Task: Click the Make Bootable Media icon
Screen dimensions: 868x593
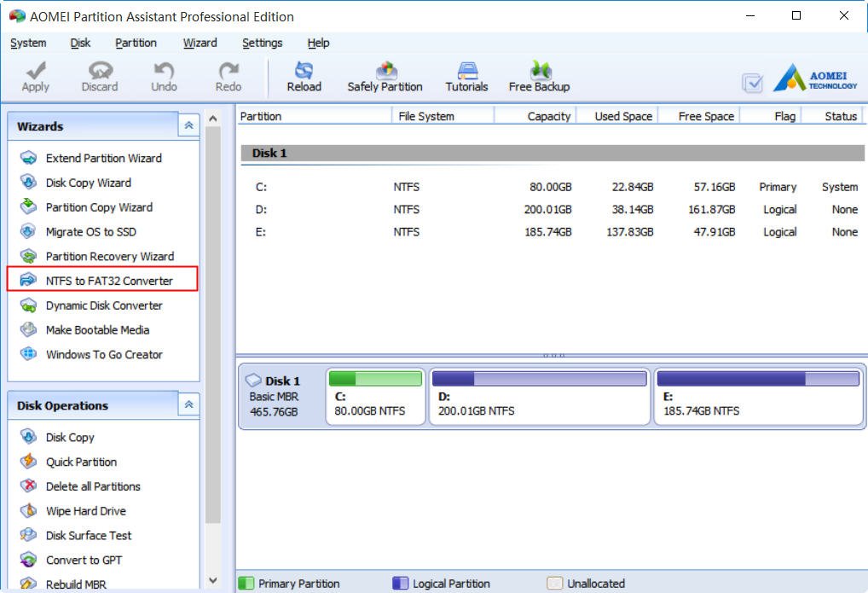Action: coord(28,329)
